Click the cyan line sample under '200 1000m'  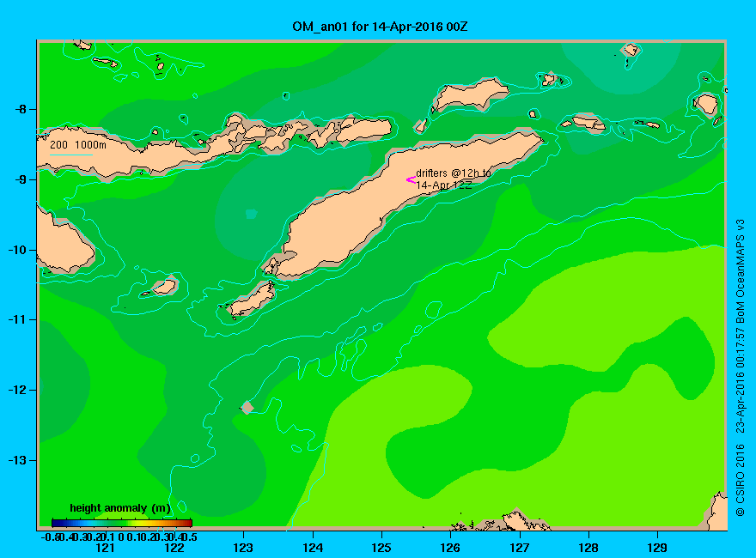click(x=70, y=155)
